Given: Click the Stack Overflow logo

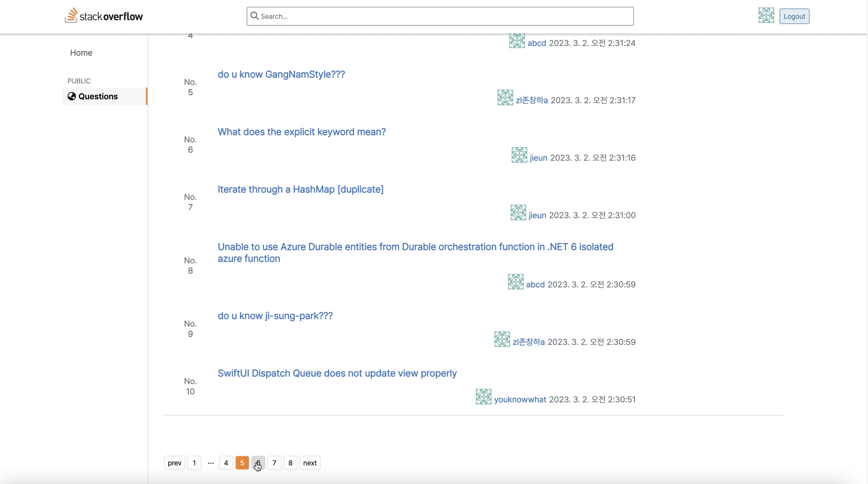Looking at the screenshot, I should pos(104,16).
